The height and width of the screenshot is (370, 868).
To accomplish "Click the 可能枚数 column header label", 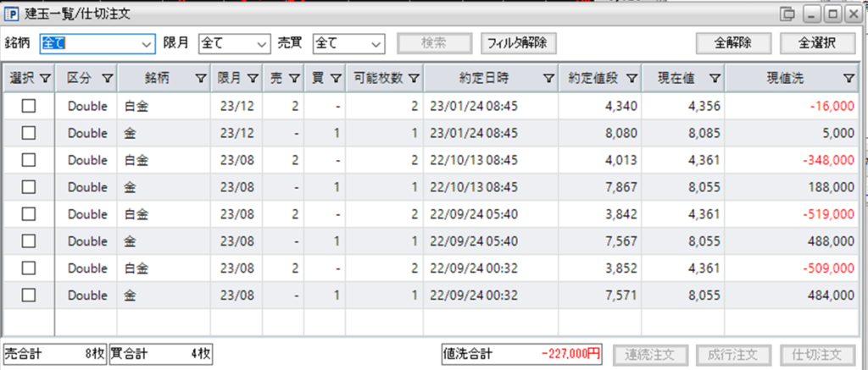I will coord(377,79).
